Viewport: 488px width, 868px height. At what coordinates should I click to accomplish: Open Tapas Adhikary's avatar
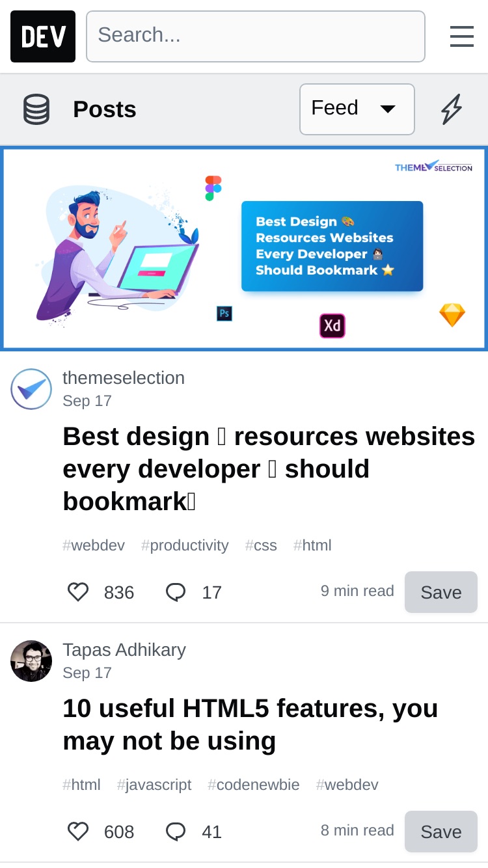click(31, 661)
